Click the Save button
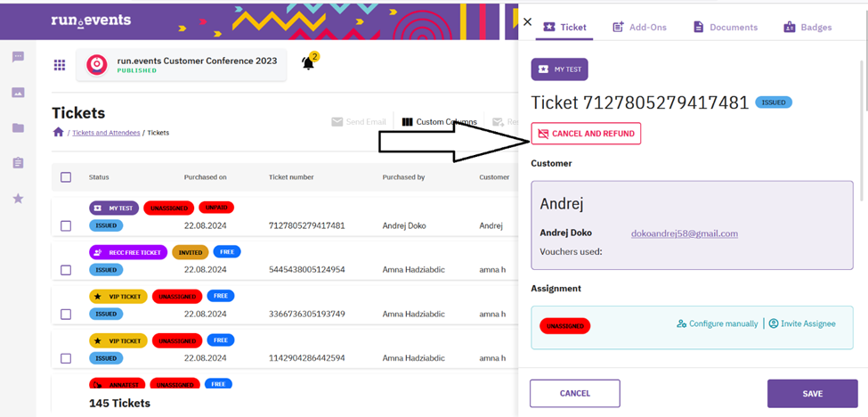 point(812,394)
